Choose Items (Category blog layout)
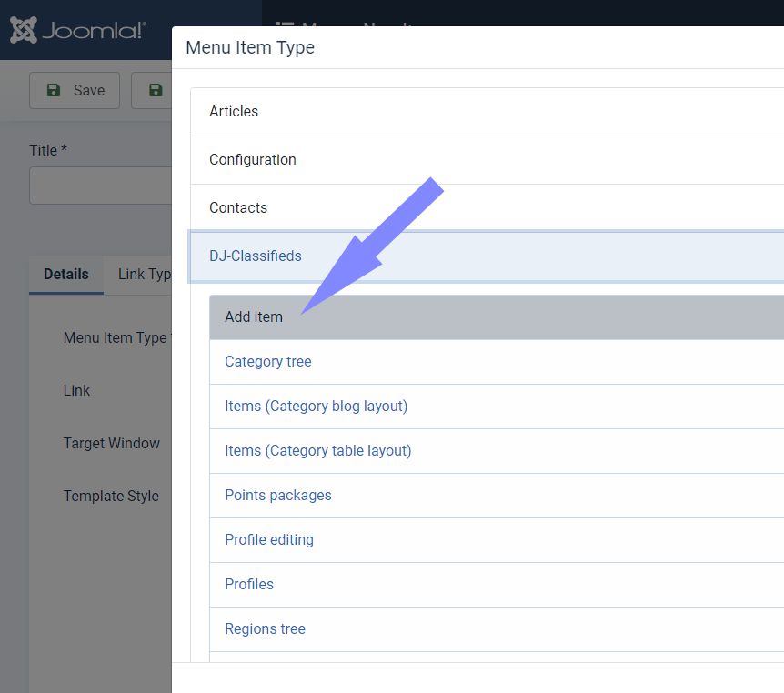The image size is (784, 693). (497, 407)
